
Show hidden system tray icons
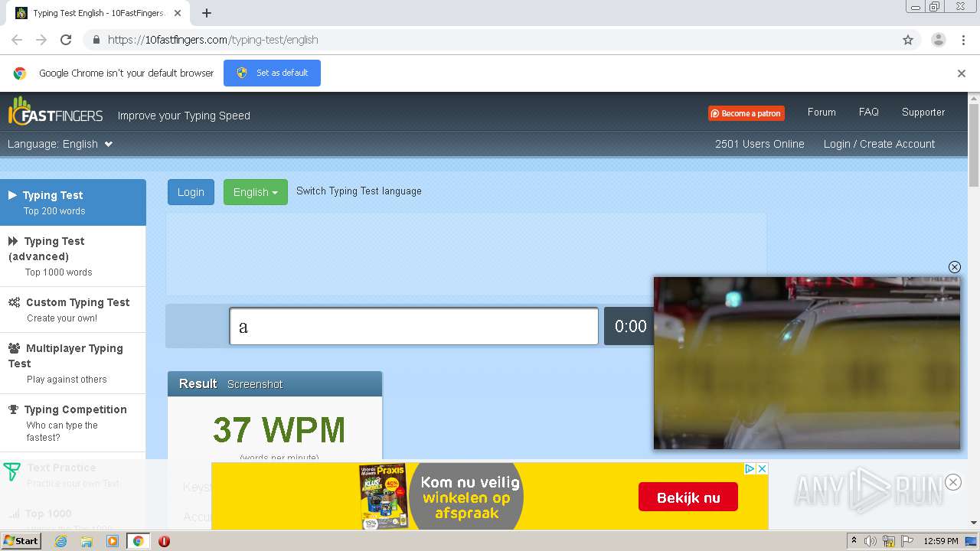(x=854, y=541)
